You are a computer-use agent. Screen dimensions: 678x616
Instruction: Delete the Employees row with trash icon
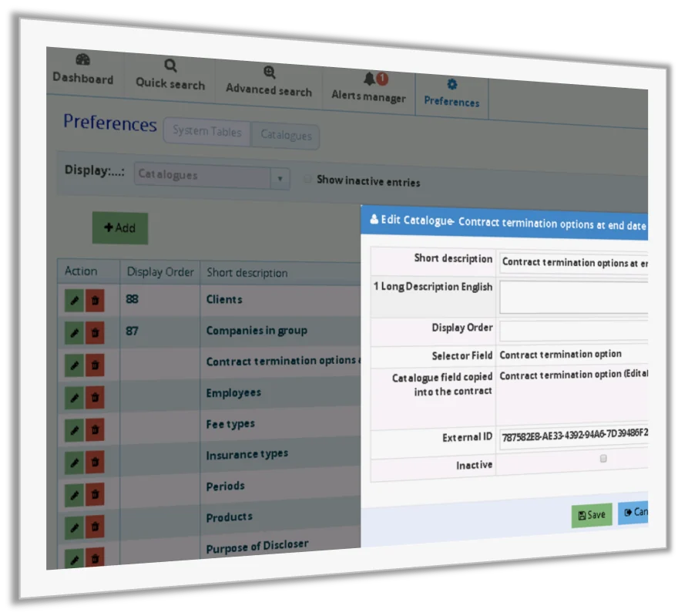[95, 398]
